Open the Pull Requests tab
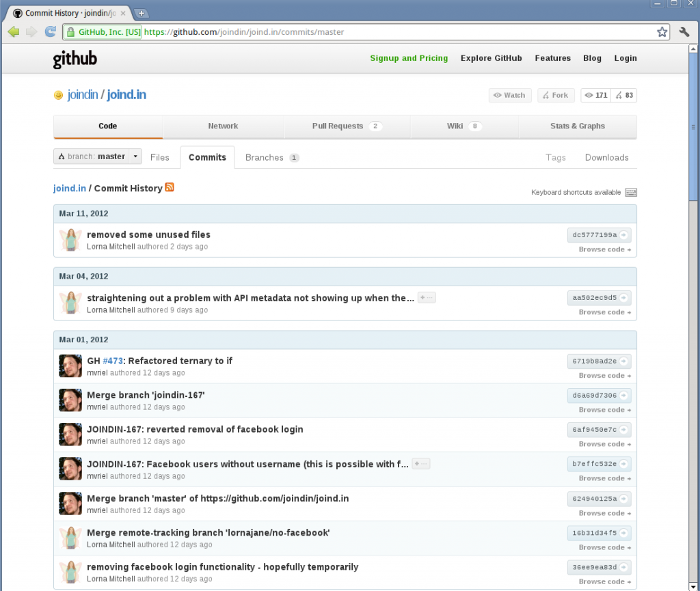700x591 pixels. [x=347, y=126]
